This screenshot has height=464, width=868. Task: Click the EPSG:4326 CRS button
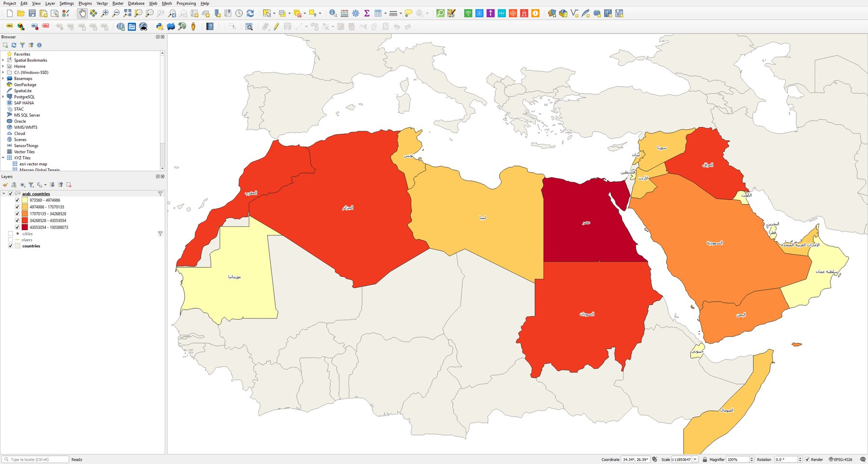pos(841,460)
